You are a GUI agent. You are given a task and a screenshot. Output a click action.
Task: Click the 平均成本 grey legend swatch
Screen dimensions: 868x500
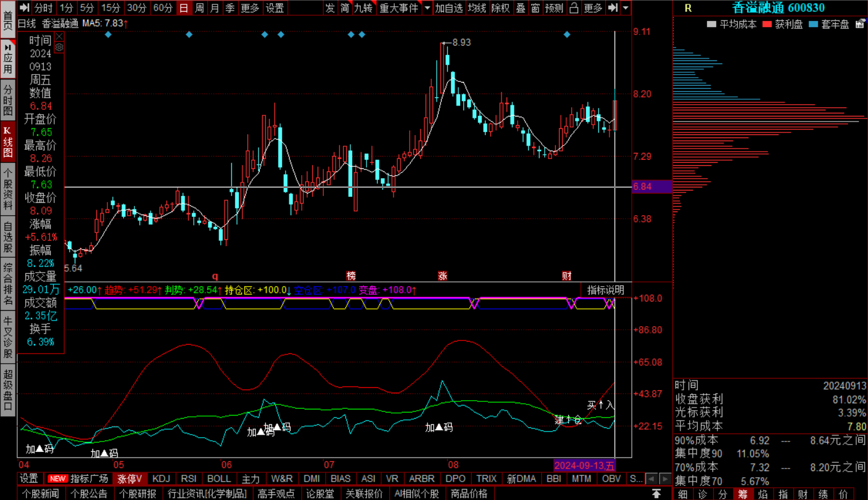pyautogui.click(x=711, y=25)
